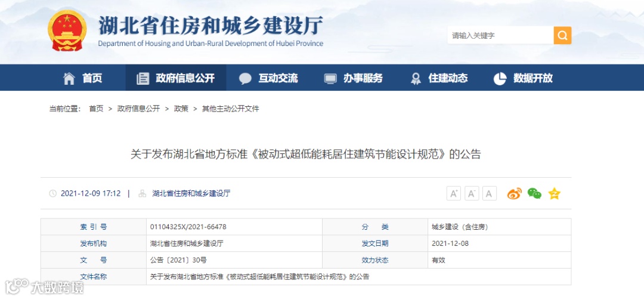Viewport: 644px width, 299px height.
Task: Click the 其他主动公开文件 breadcrumb link
Action: click(230, 109)
